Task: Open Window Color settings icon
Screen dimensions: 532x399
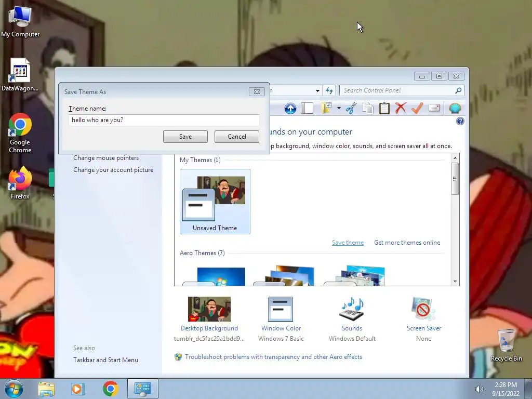Action: coord(281,309)
